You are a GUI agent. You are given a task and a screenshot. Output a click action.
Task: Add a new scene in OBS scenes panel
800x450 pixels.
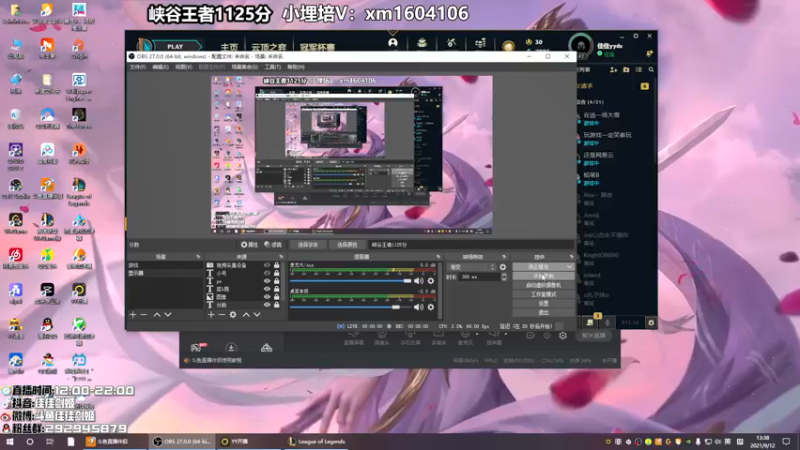(x=133, y=315)
